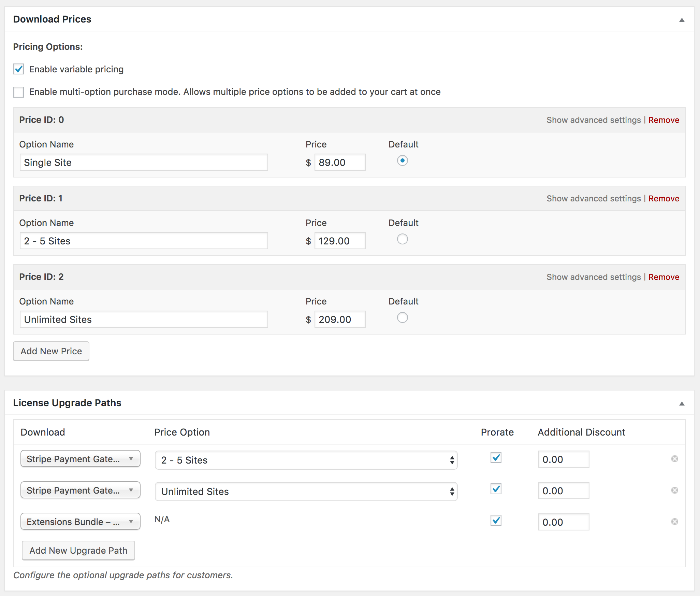The height and width of the screenshot is (596, 700).
Task: Remove Price ID 1 option
Action: pyautogui.click(x=663, y=199)
